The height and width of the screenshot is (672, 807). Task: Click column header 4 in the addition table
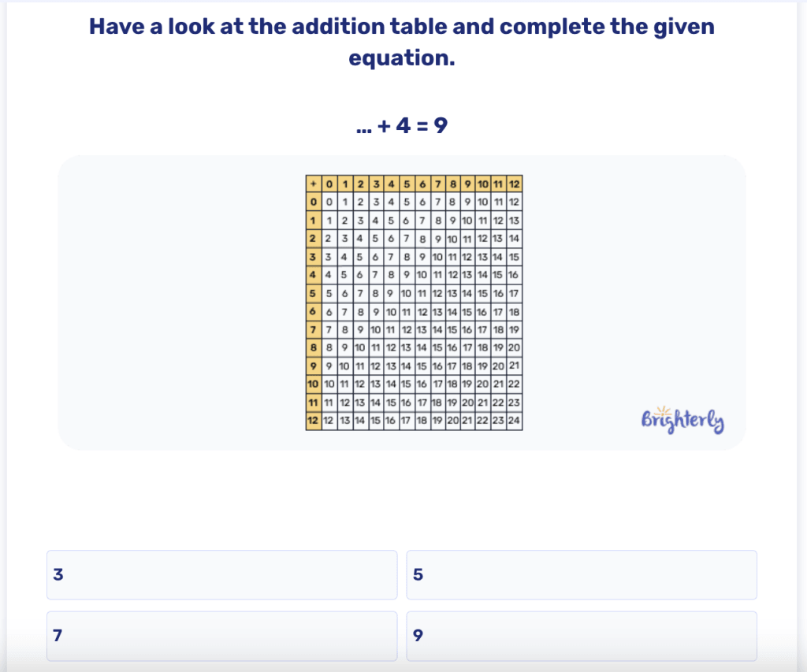click(x=391, y=184)
